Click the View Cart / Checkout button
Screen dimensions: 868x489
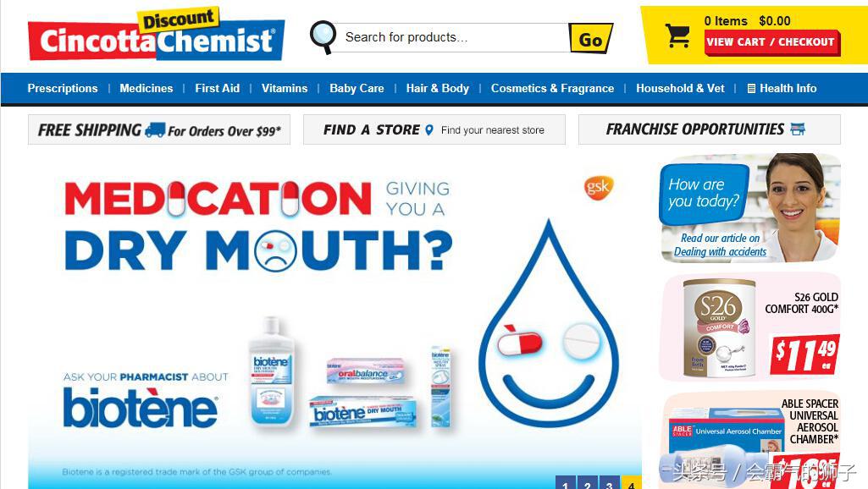point(771,42)
